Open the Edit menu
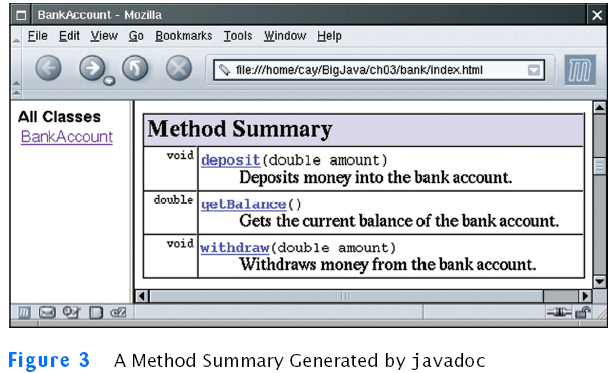 (x=69, y=36)
